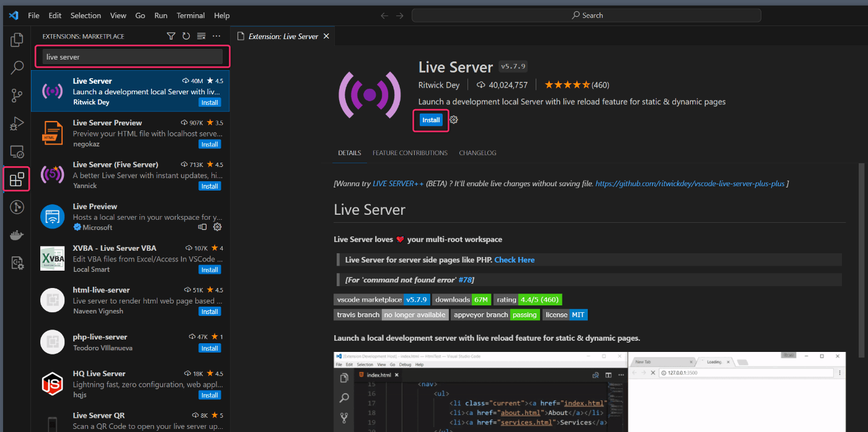The image size is (868, 432).
Task: Click the extensions search field
Action: (133, 56)
